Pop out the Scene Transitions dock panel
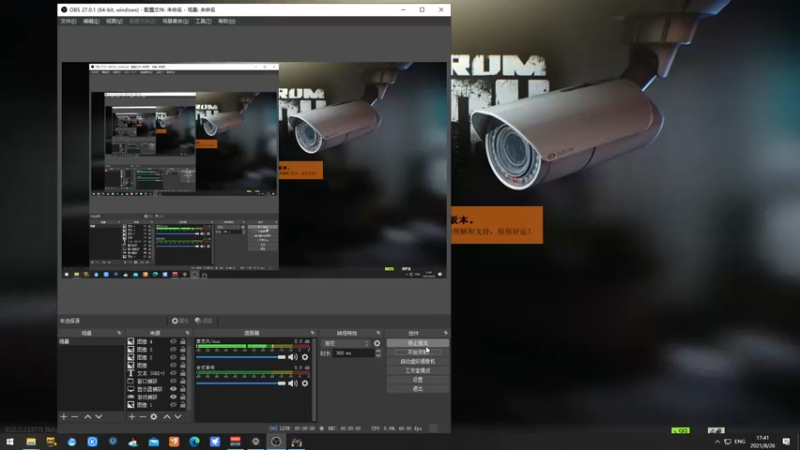The width and height of the screenshot is (800, 450). click(378, 333)
